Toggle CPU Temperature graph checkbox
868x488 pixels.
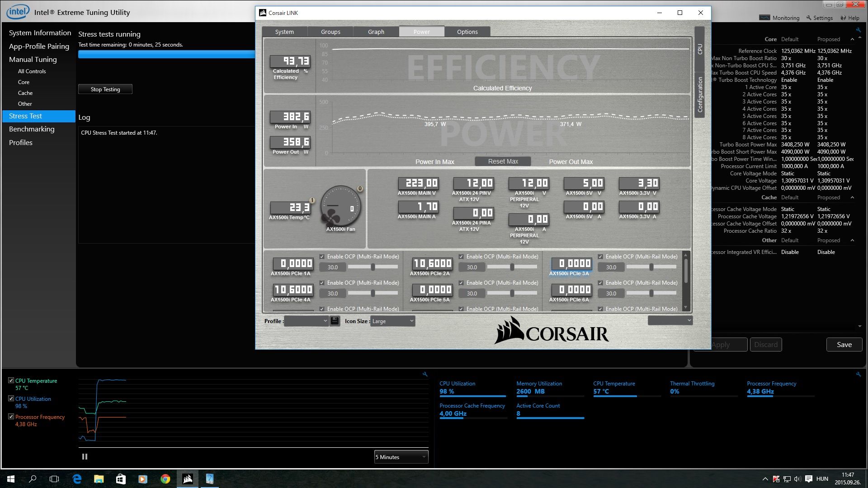[x=11, y=380]
